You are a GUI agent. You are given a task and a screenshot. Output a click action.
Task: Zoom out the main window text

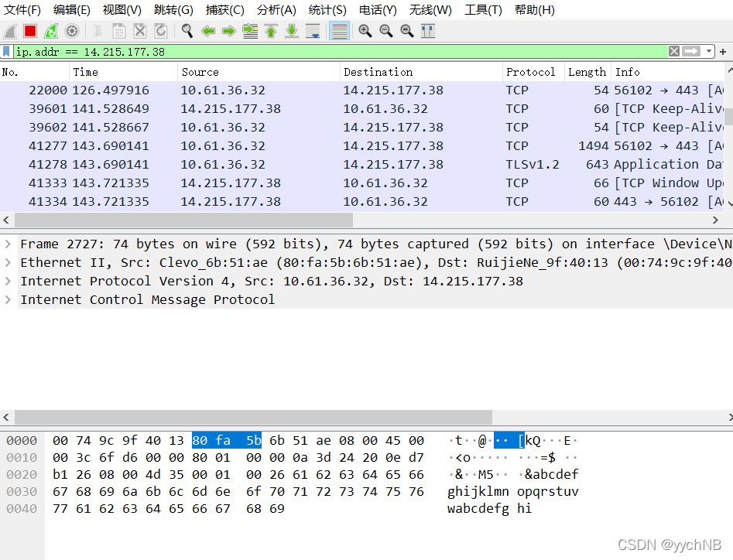(386, 31)
